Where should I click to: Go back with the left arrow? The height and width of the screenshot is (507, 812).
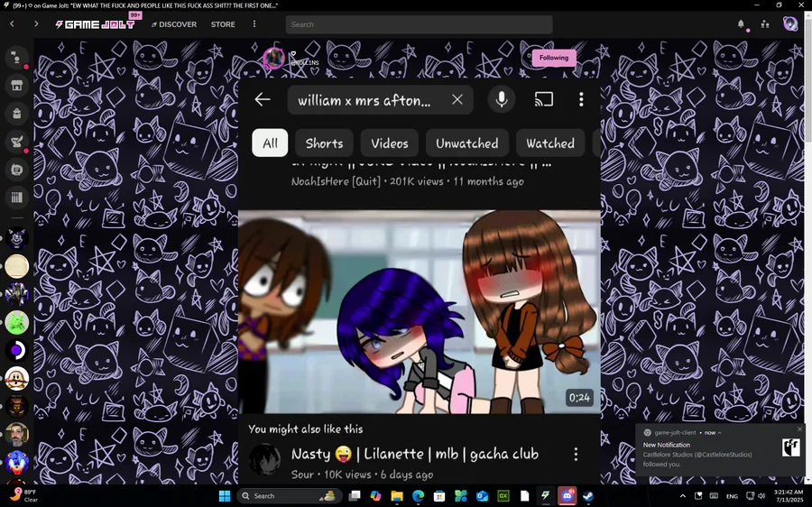coord(13,23)
